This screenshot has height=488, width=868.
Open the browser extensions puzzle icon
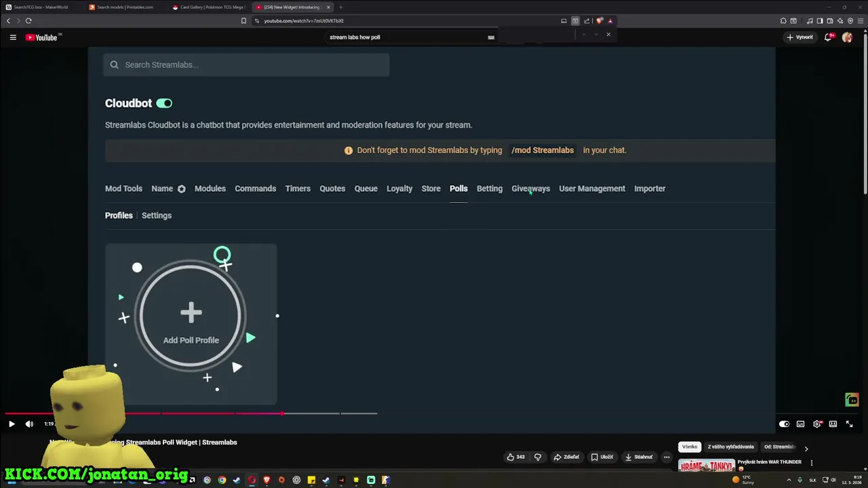[x=783, y=21]
